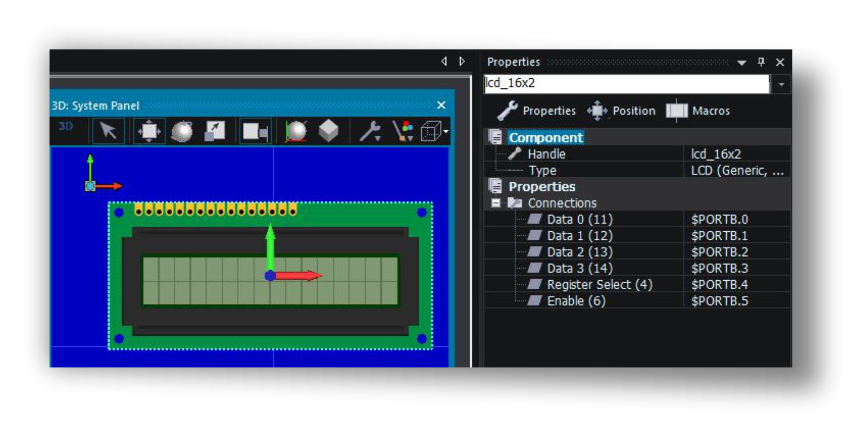Select the Data 2 (13) connection
The width and height of the screenshot is (868, 439).
580,252
